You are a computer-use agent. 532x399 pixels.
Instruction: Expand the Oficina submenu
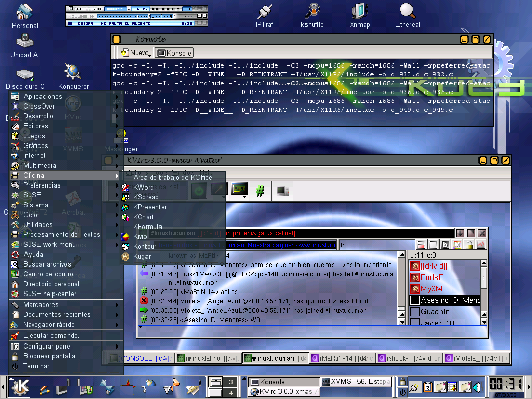pyautogui.click(x=64, y=175)
